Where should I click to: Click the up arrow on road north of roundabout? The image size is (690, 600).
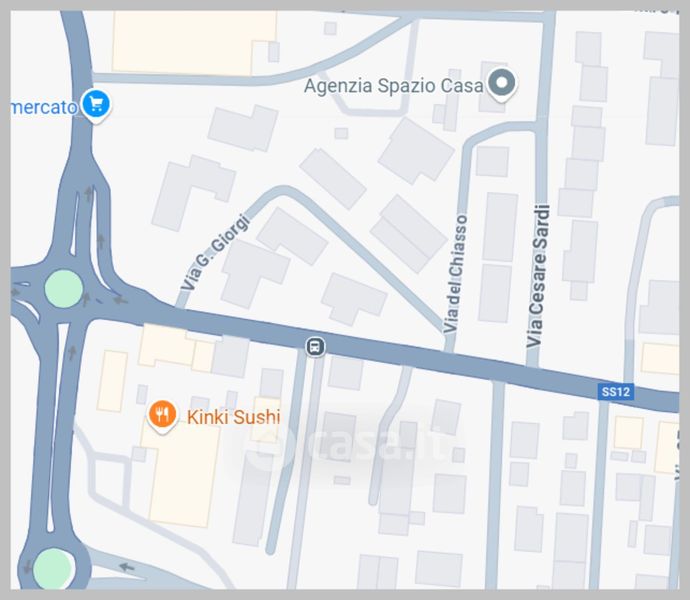tap(89, 192)
